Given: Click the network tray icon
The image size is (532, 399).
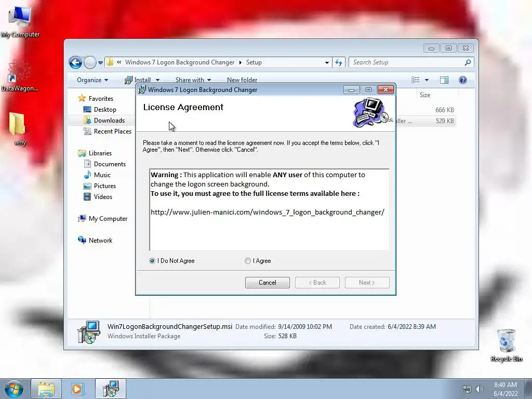Looking at the screenshot, I should (x=467, y=389).
